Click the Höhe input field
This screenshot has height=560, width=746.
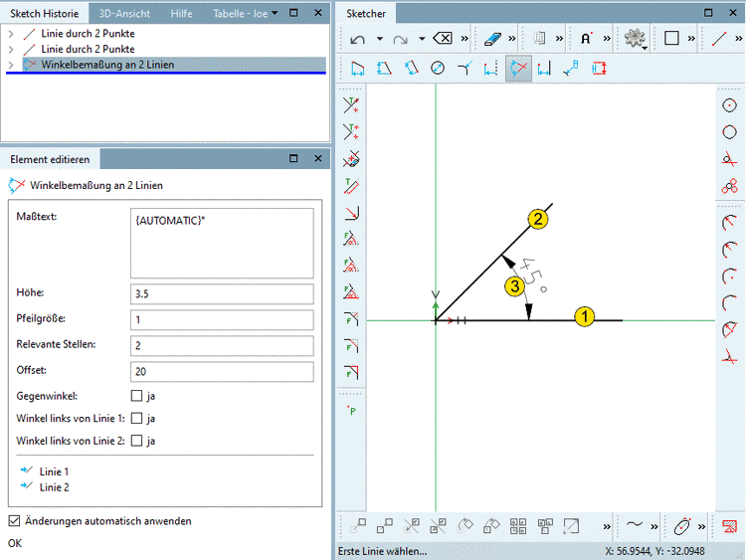tap(222, 293)
